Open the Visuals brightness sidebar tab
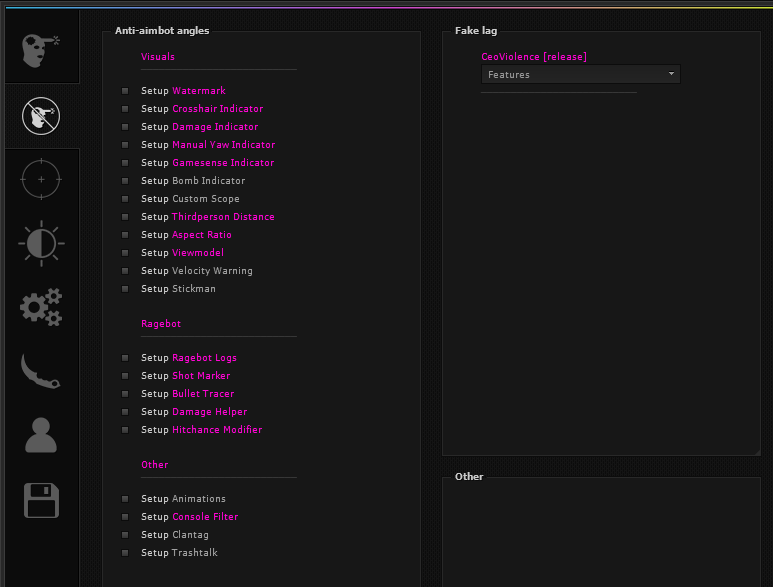Viewport: 773px width, 587px height. click(x=41, y=243)
